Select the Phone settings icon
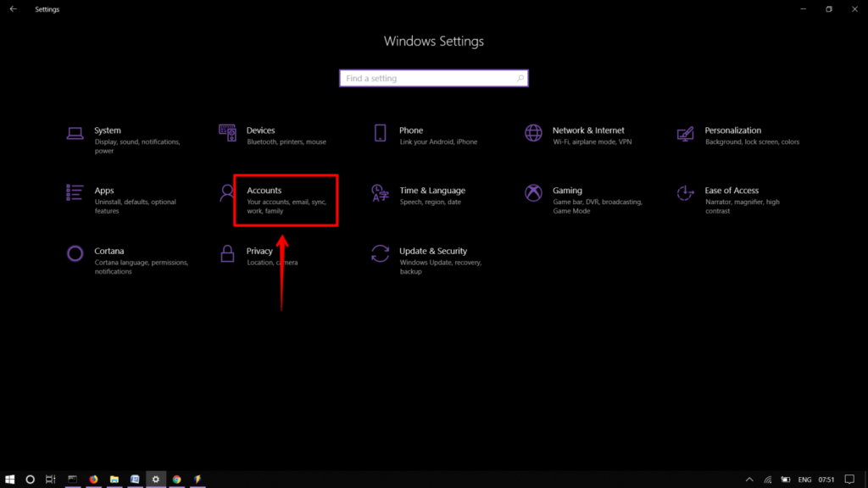 (x=380, y=133)
